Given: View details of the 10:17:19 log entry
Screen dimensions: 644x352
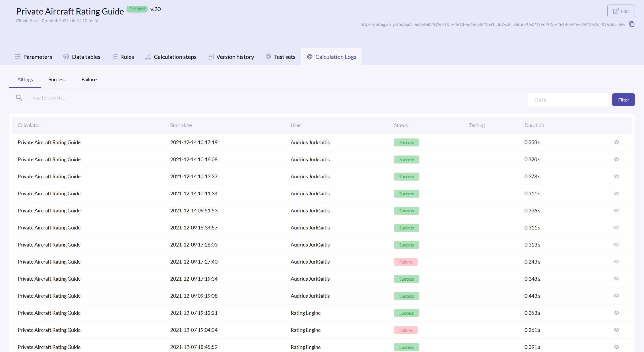Looking at the screenshot, I should point(616,142).
